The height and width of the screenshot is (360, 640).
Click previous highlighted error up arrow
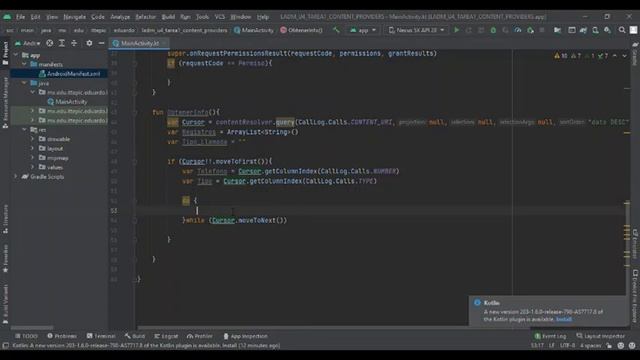(615, 56)
